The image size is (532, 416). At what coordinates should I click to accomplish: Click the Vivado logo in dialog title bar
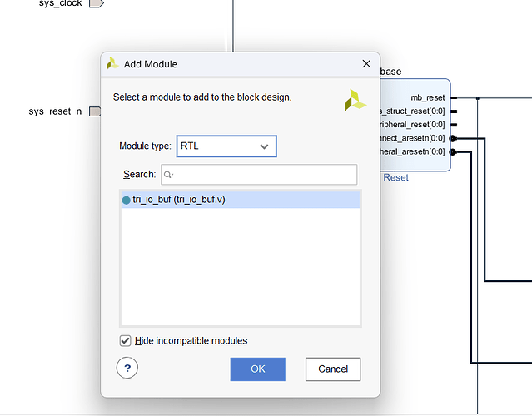coord(112,64)
